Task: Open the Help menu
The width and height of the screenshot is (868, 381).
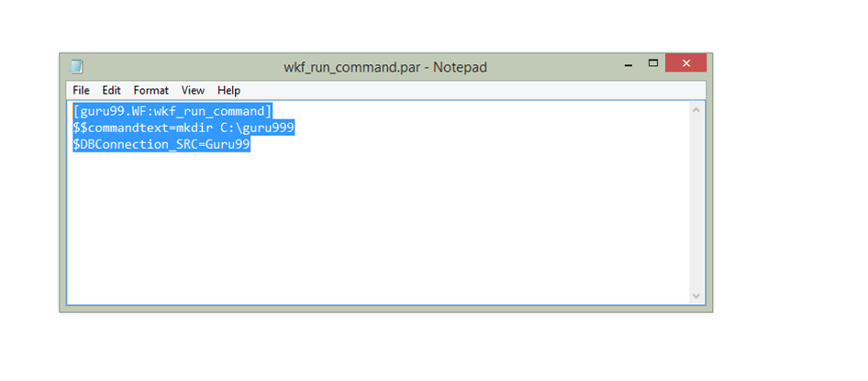Action: click(x=228, y=90)
